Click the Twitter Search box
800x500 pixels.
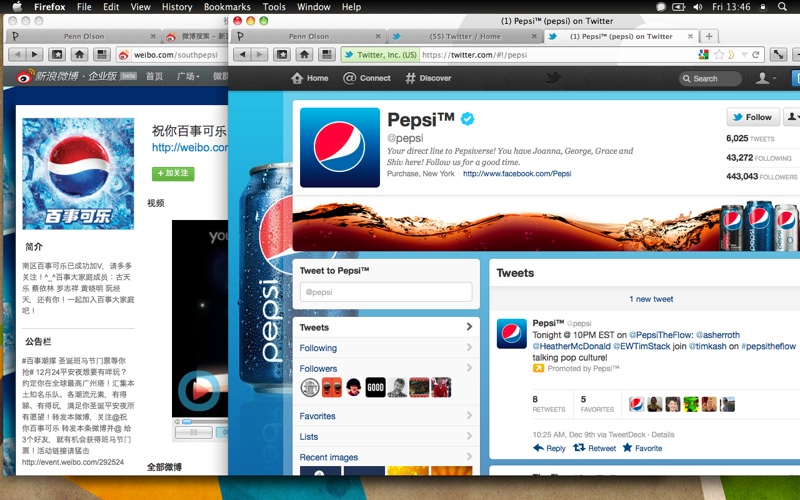pyautogui.click(x=710, y=79)
